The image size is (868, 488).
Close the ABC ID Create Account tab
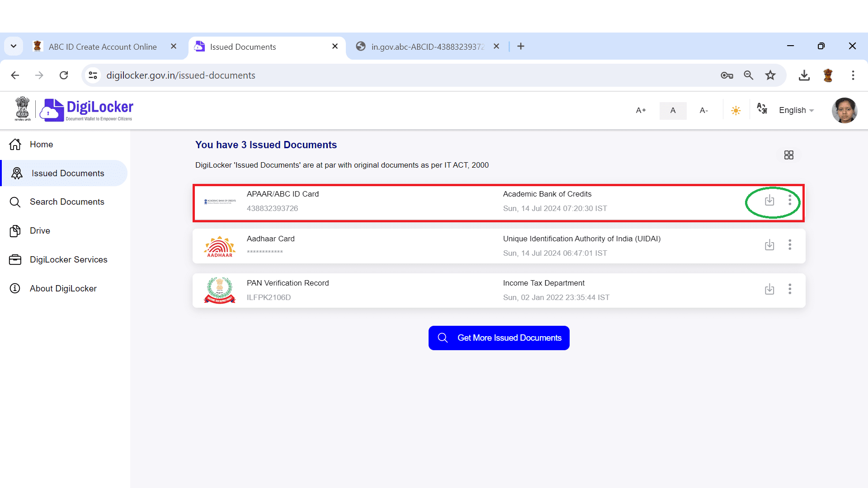click(174, 46)
